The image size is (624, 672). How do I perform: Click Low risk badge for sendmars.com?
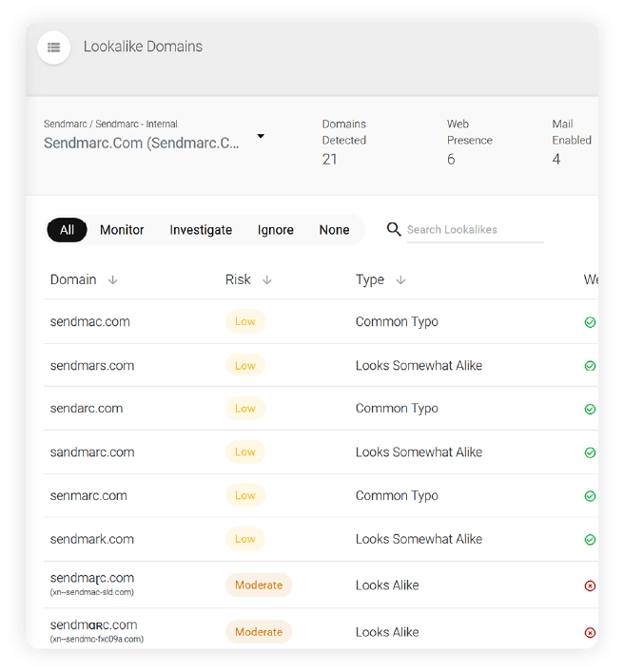(x=245, y=366)
